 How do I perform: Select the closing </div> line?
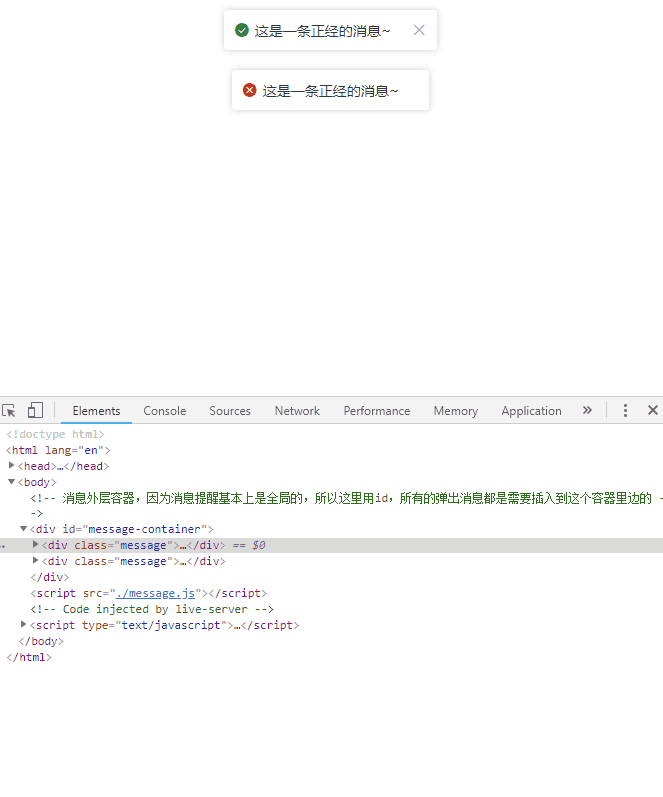click(50, 577)
